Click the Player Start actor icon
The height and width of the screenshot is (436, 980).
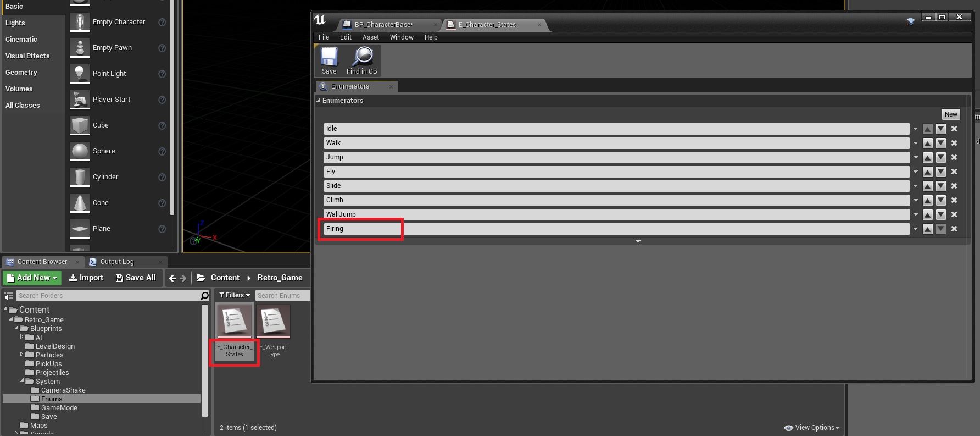[80, 100]
